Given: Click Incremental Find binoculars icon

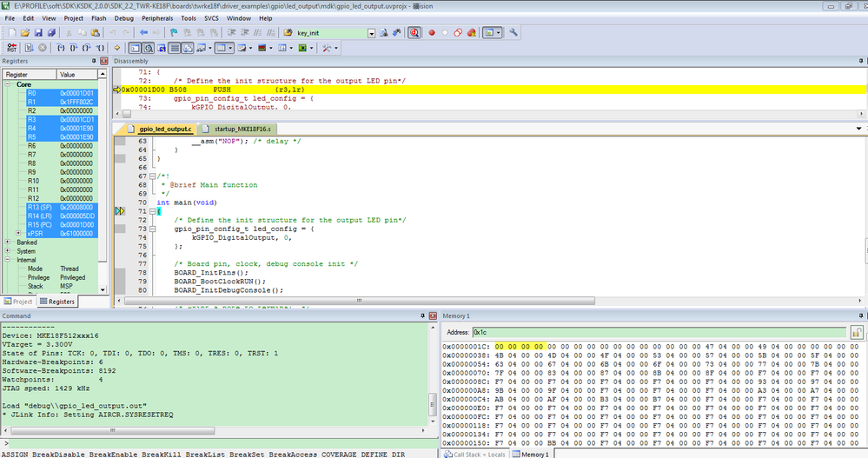Looking at the screenshot, I should click(396, 33).
